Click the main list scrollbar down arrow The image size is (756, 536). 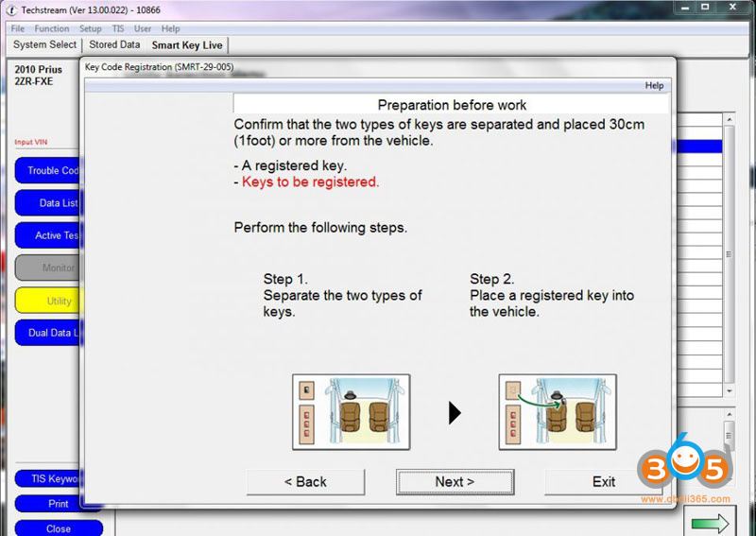point(729,390)
